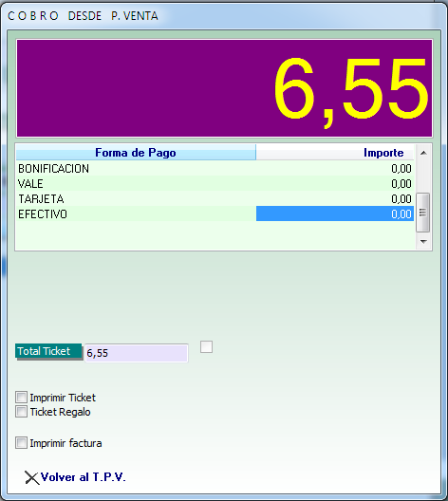Click the payment list scroll up arrow
The height and width of the screenshot is (501, 448).
point(423,153)
